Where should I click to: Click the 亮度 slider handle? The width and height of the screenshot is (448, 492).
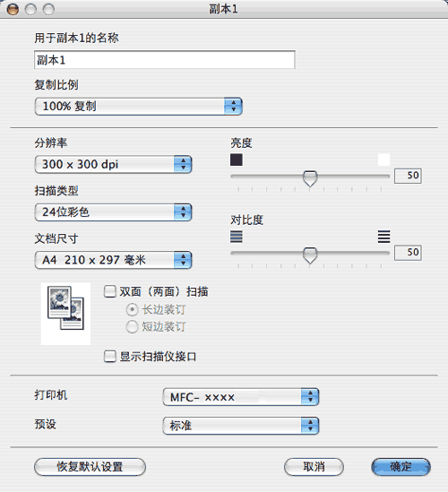tap(310, 178)
